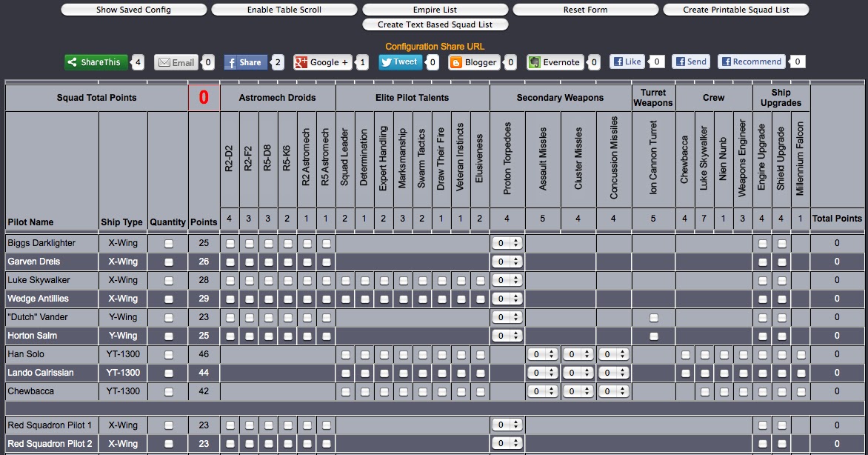Open Assault Missiles selector for Han Solo
Screen dimensions: 868x455
click(542, 354)
